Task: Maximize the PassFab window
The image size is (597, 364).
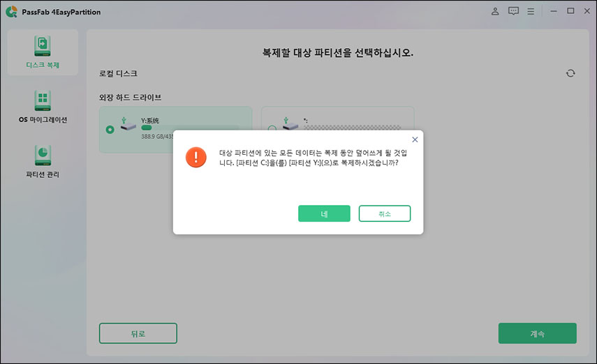Action: tap(570, 11)
